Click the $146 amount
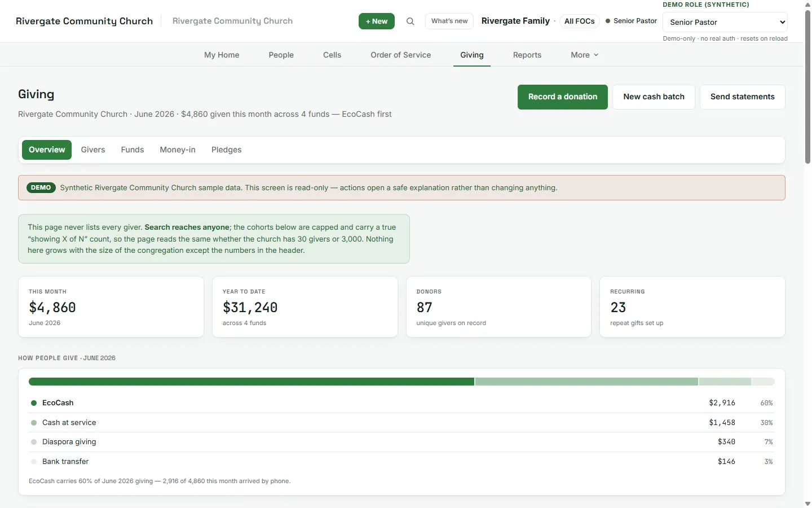 726,462
